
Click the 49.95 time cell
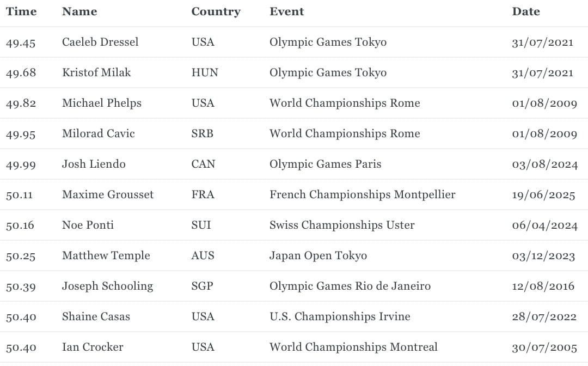point(21,134)
